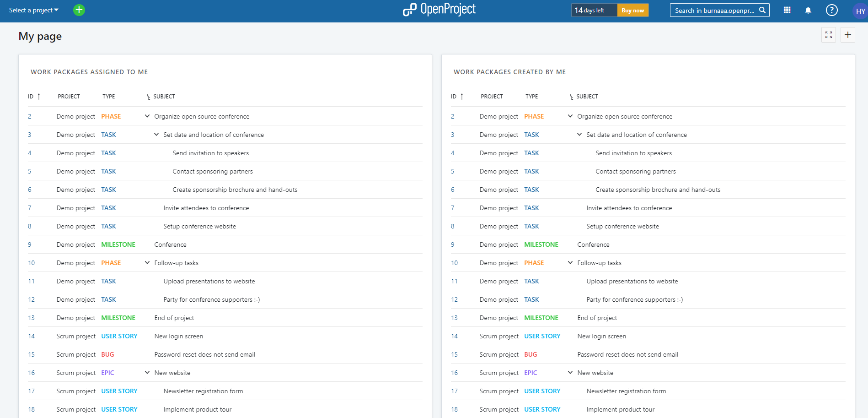The width and height of the screenshot is (868, 418).
Task: Open the modules grid menu icon
Action: (x=787, y=10)
